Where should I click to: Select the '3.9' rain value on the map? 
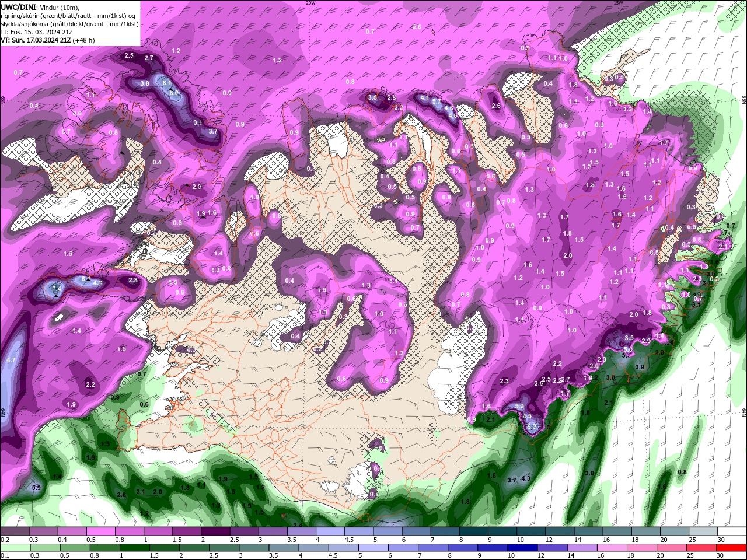point(640,367)
